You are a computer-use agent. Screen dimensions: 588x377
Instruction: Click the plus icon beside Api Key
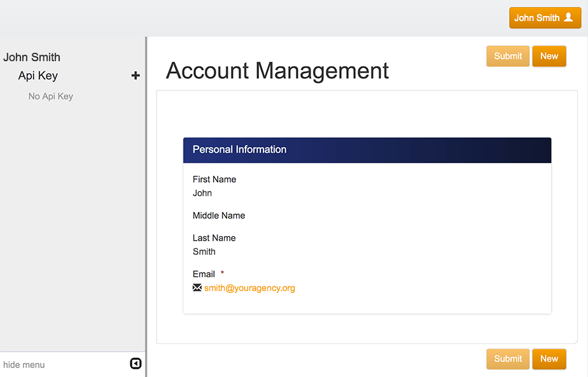(x=136, y=75)
